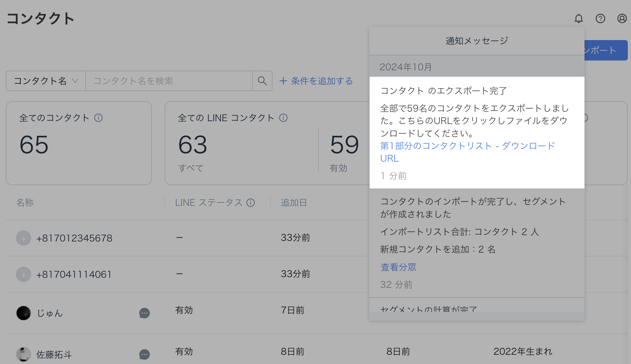Open the user account profile icon
Screen dimensions: 631x364
(622, 18)
